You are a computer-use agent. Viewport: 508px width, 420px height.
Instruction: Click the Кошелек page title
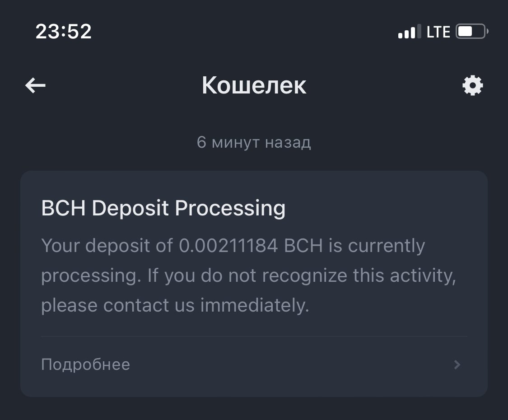point(254,85)
